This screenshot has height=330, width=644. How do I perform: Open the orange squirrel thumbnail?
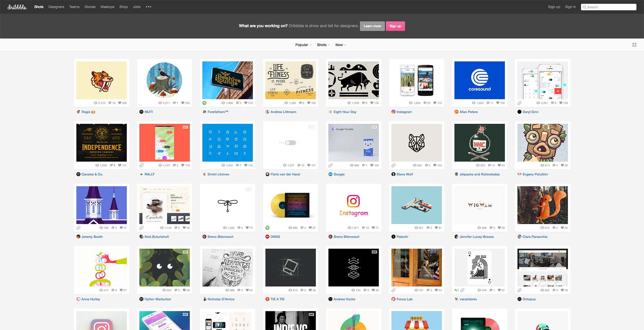click(x=543, y=205)
